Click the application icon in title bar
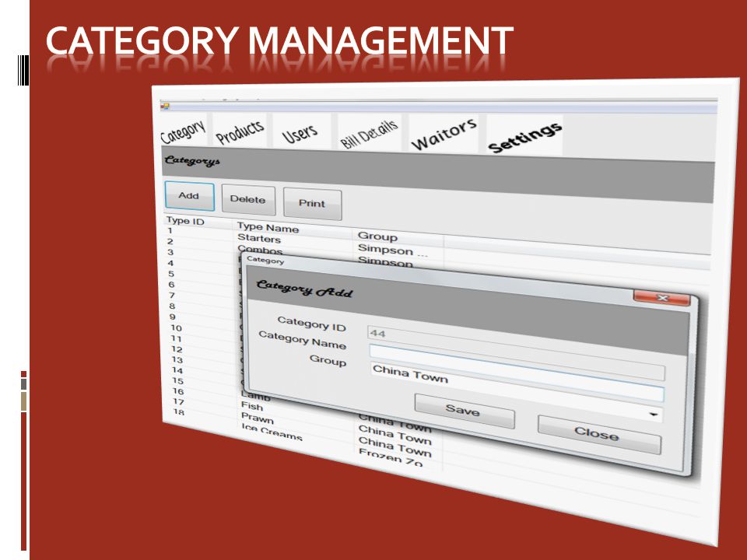This screenshot has width=747, height=560. tap(165, 107)
